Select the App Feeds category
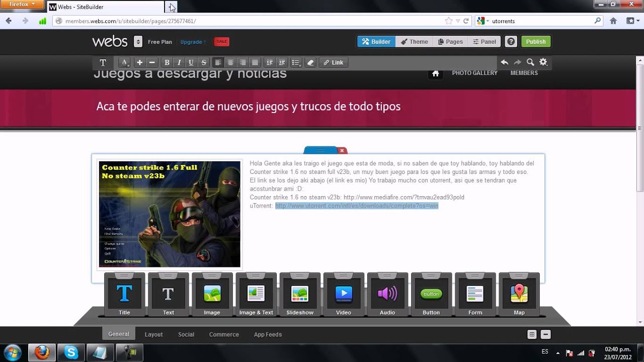This screenshot has width=644, height=362. point(268,334)
